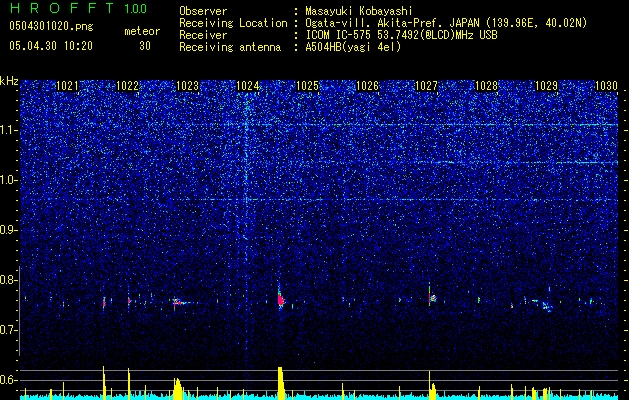
Task: Click the kHz axis unit label
Action: point(9,81)
